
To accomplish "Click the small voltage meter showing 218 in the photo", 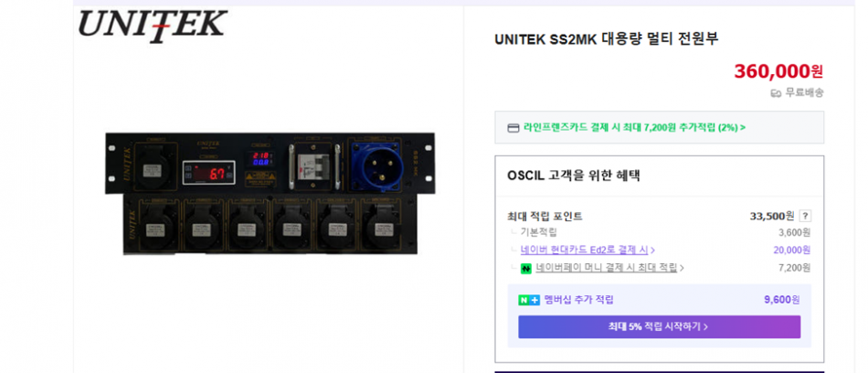I will pos(260,158).
